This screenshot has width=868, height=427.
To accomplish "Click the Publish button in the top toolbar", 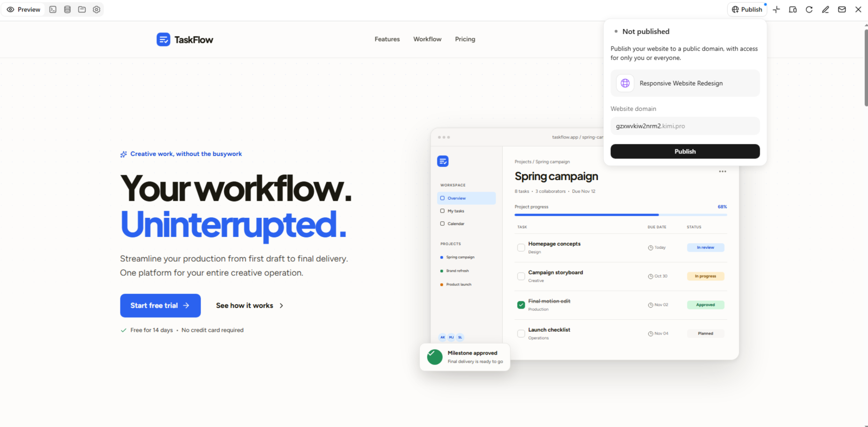I will pos(747,10).
